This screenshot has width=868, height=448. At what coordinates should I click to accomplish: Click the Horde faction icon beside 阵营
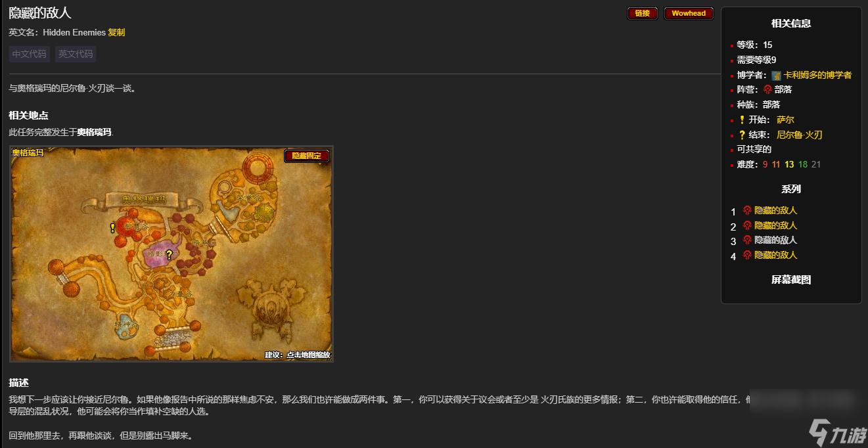pos(767,89)
